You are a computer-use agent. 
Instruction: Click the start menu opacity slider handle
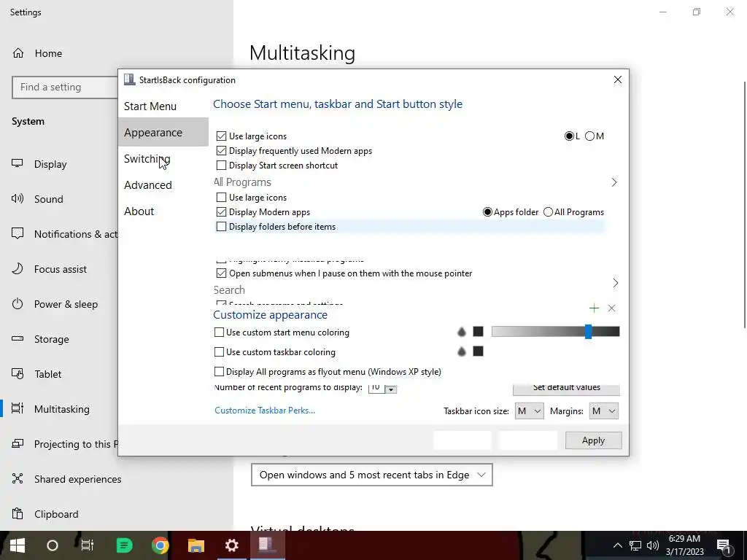[x=589, y=332]
